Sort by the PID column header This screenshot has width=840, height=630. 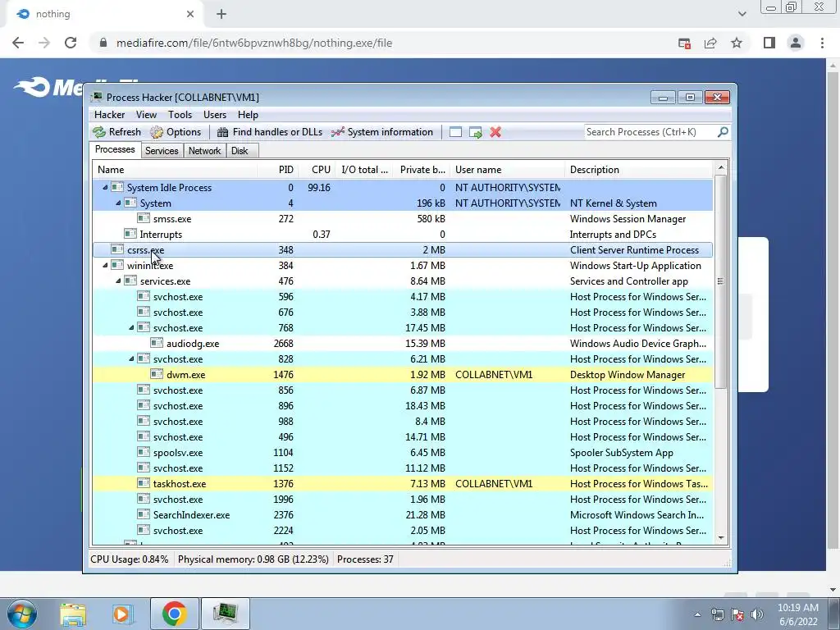click(278, 170)
